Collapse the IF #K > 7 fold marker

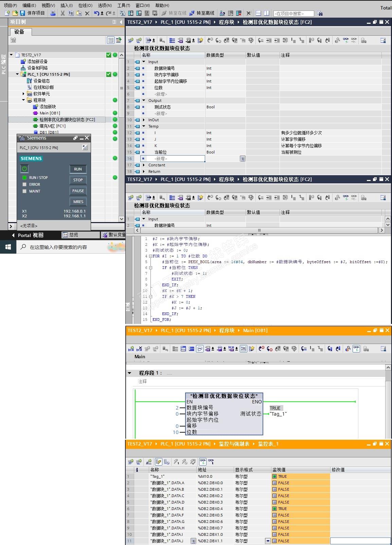click(150, 296)
